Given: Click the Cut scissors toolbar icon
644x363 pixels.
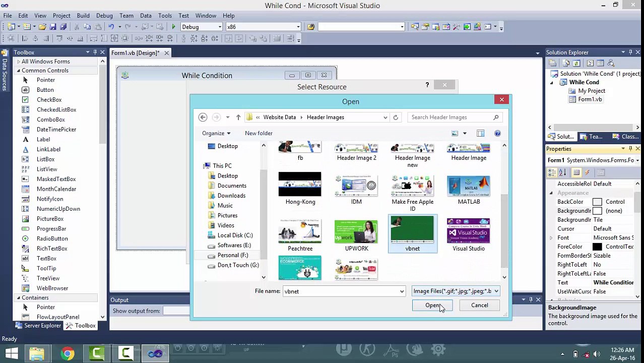Looking at the screenshot, I should point(77,27).
